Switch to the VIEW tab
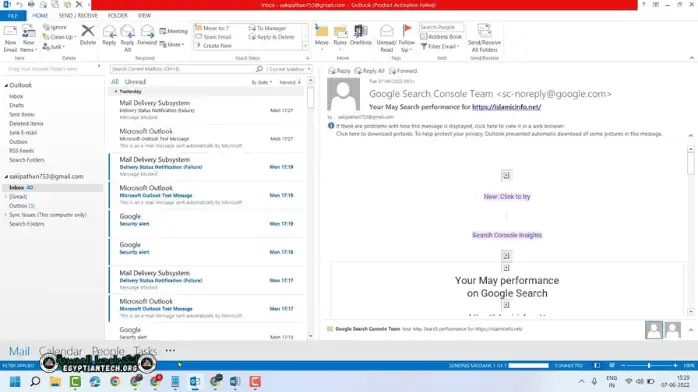 pos(144,16)
